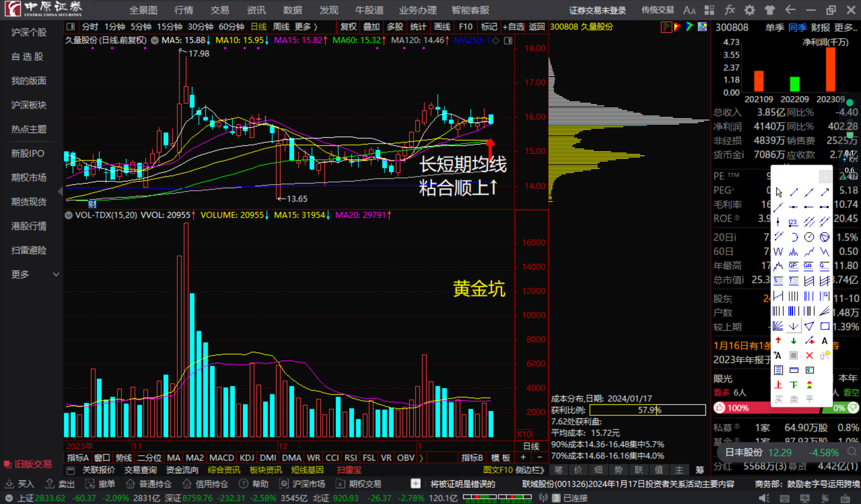Select the arrow pointer in drawing palette
Viewport: 861px width, 504px height.
[778, 192]
